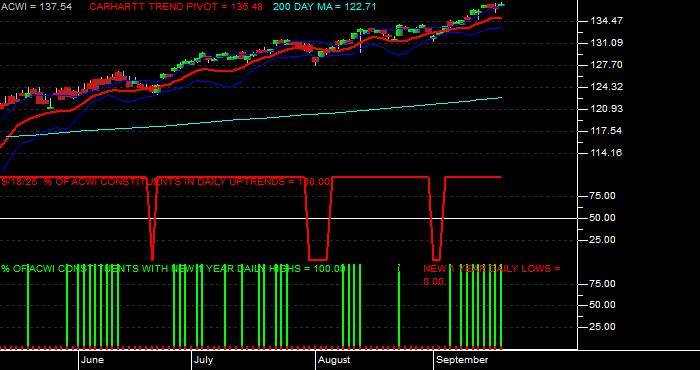Click the NEW 1 YEAR DAILY LOWS label

point(491,275)
